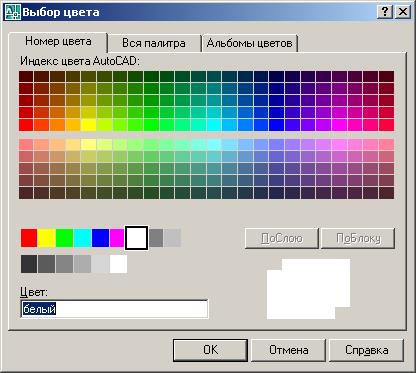Choose the green standard color swatch
This screenshot has width=416, height=373.
(x=65, y=238)
